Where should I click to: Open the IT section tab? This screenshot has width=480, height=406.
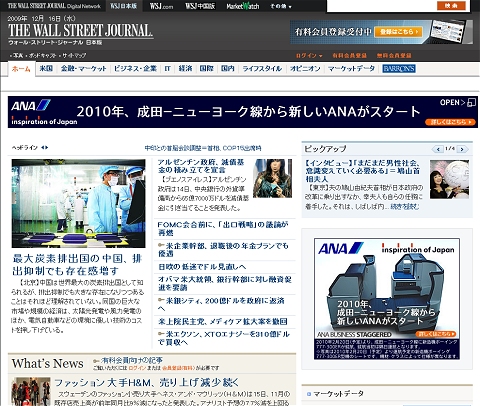pyautogui.click(x=167, y=69)
